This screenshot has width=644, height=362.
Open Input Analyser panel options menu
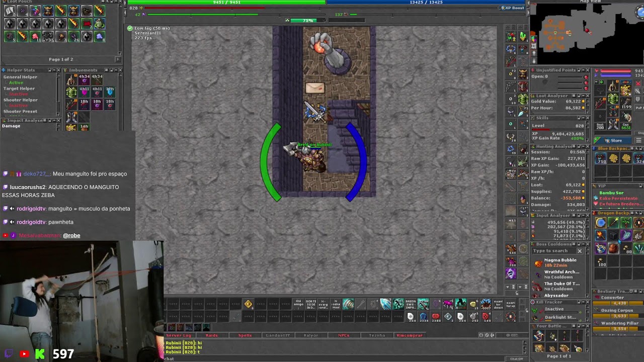tap(574, 215)
